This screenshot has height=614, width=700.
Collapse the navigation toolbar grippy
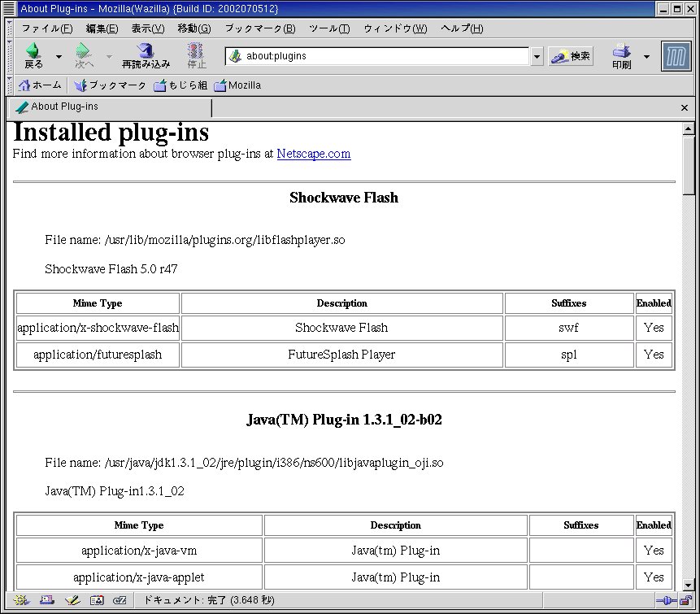coord(10,57)
